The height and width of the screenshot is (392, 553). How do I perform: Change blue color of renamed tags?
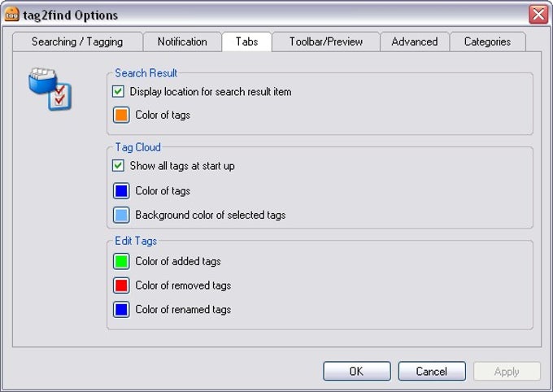[x=121, y=309]
